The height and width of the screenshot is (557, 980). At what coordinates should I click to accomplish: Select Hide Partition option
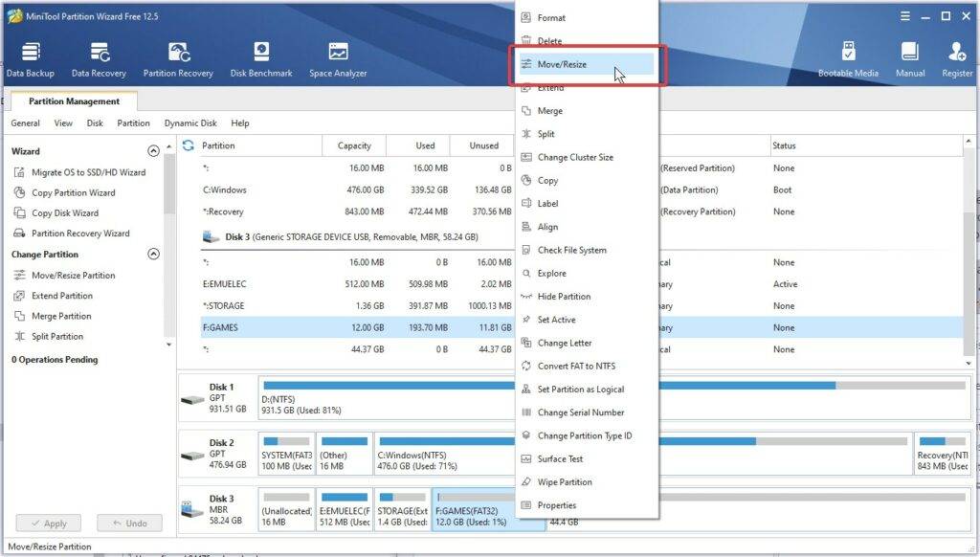(587, 297)
